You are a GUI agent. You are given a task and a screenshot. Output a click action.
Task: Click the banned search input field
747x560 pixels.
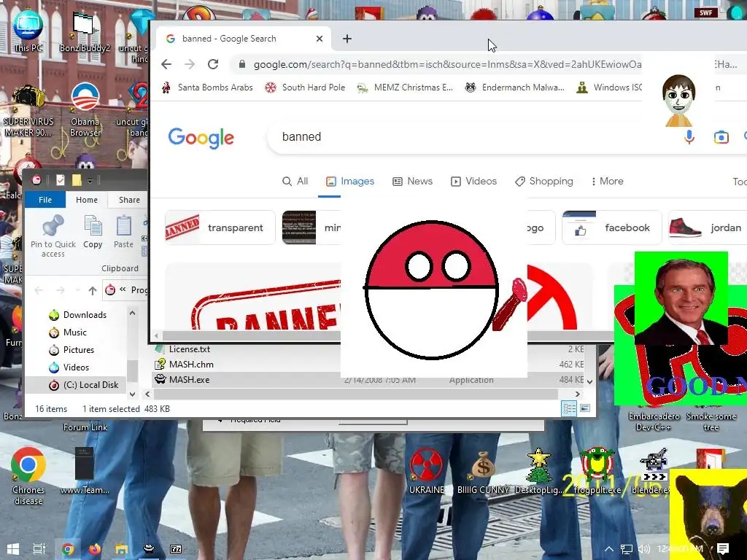[476, 137]
